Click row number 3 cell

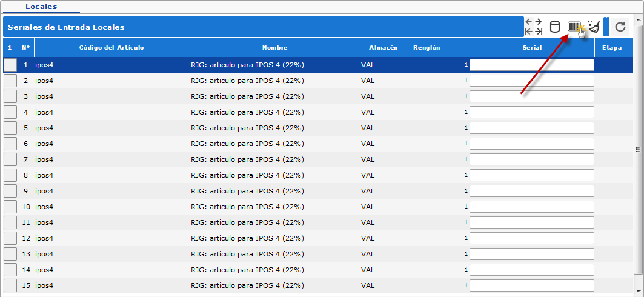26,96
